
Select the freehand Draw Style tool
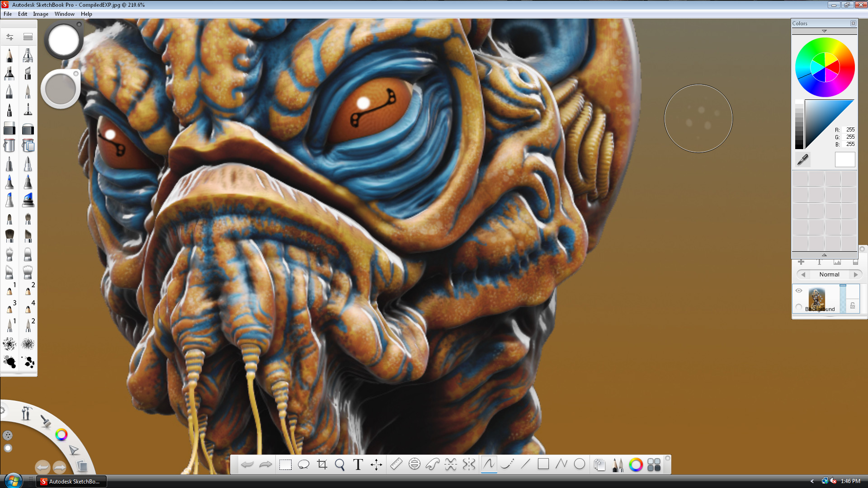[489, 465]
